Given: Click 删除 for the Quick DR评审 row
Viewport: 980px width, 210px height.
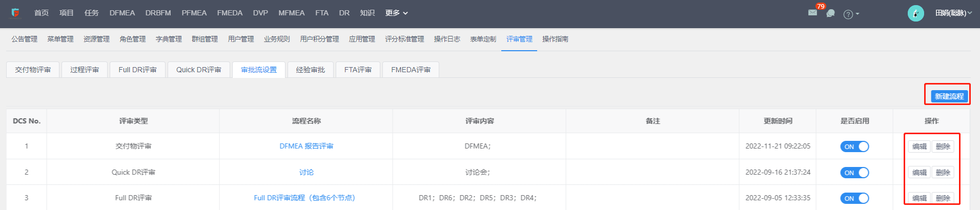Looking at the screenshot, I should tap(943, 173).
